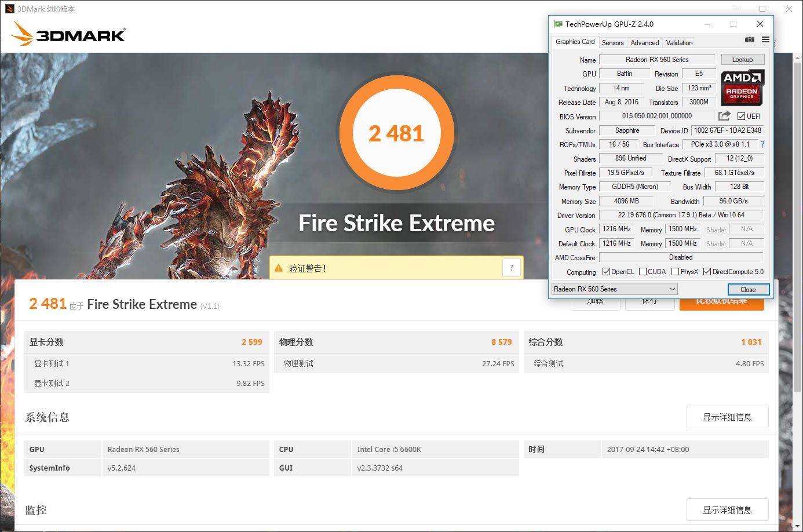Image resolution: width=803 pixels, height=532 pixels.
Task: Click the GPU-Z camera screenshot icon
Action: click(749, 39)
